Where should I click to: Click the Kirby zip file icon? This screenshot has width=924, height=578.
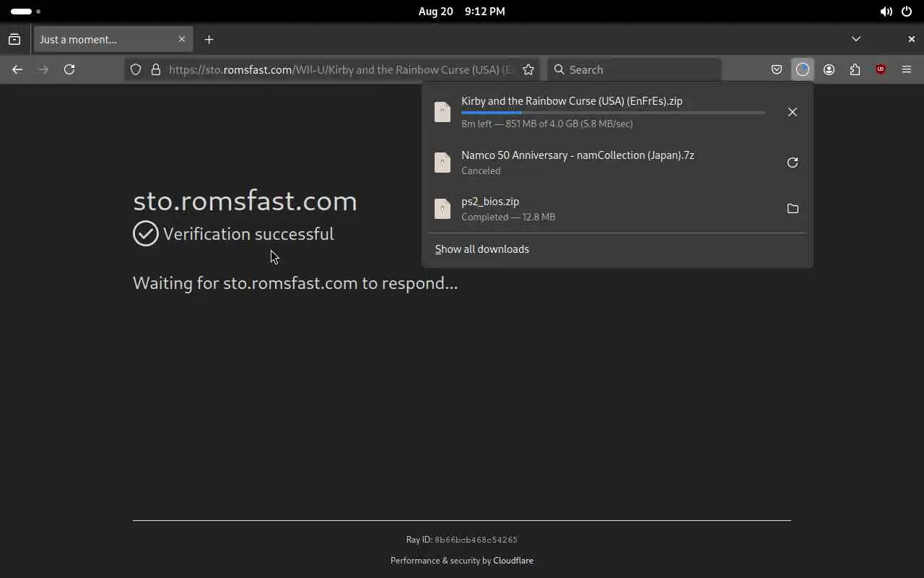pos(443,112)
